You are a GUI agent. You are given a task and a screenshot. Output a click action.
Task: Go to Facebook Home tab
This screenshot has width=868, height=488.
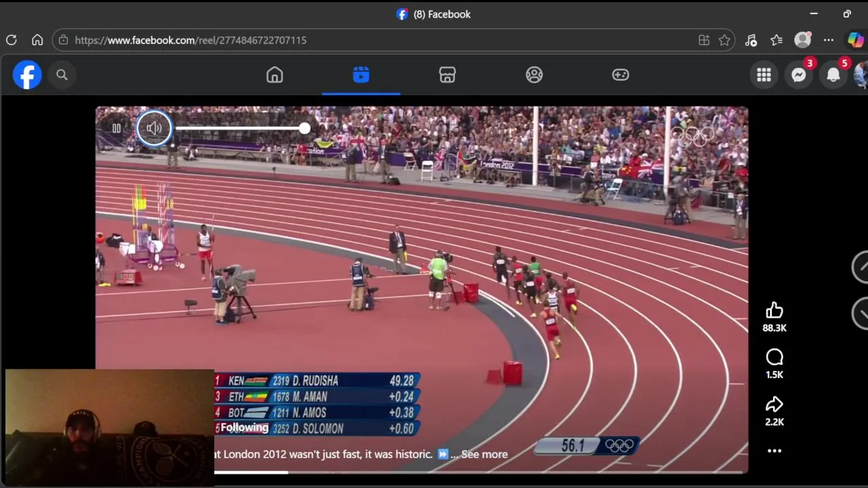(275, 75)
